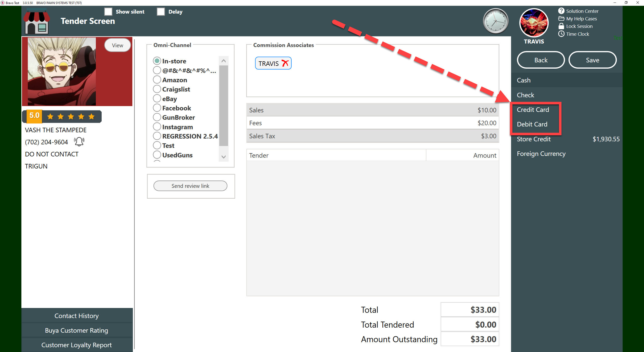Click the Amount column header

pyautogui.click(x=463, y=155)
